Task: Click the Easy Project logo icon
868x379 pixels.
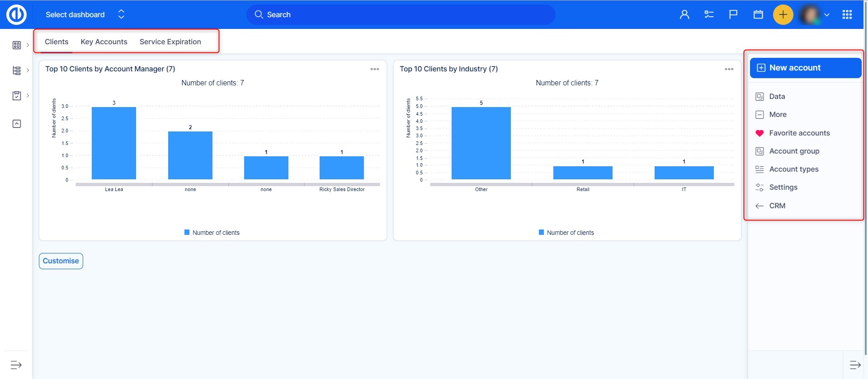Action: pyautogui.click(x=16, y=14)
